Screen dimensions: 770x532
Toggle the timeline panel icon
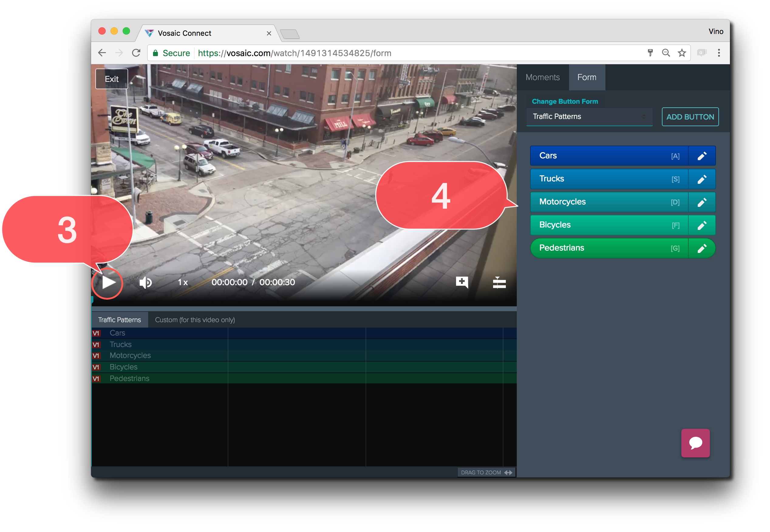tap(499, 283)
